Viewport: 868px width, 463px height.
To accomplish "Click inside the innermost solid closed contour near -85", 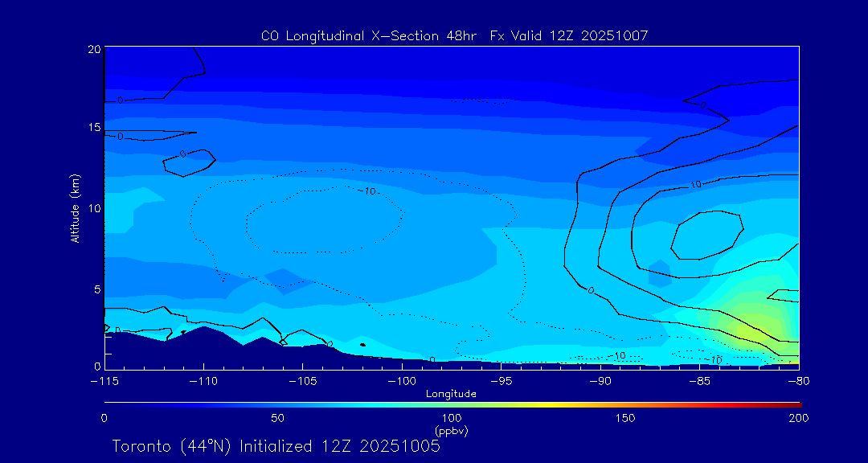I will click(x=706, y=236).
